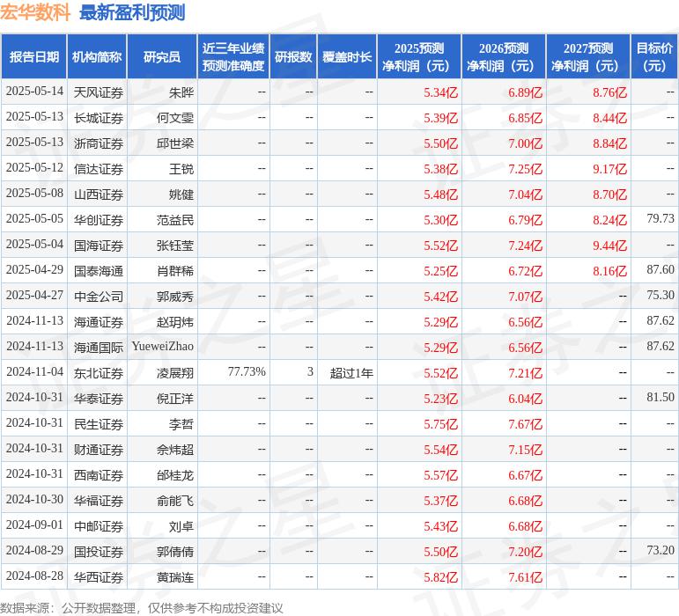This screenshot has width=679, height=616.
Task: Select 长城证券 institution cell
Action: (99, 118)
